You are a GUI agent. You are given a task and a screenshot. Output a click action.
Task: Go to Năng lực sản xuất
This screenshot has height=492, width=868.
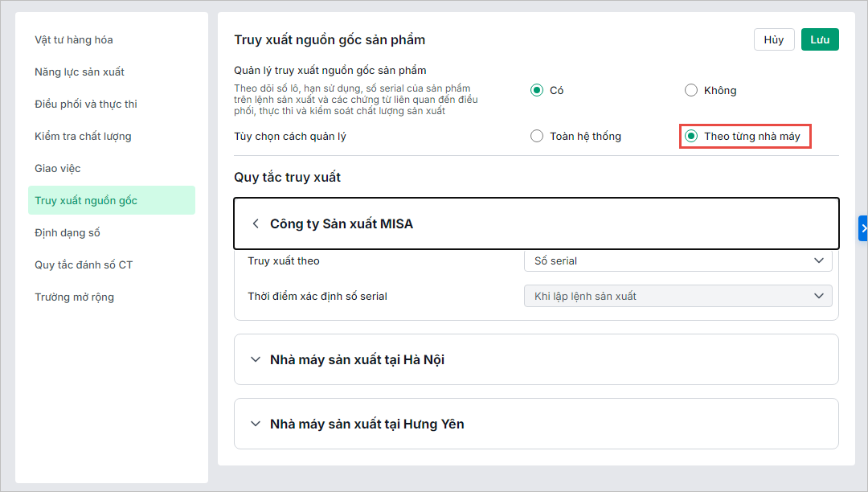[x=80, y=72]
